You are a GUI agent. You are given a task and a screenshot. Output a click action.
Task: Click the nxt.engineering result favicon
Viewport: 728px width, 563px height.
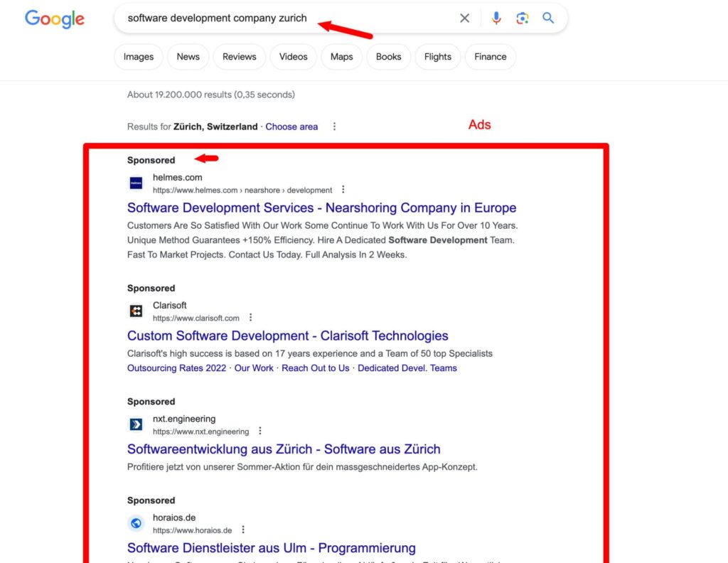[136, 424]
